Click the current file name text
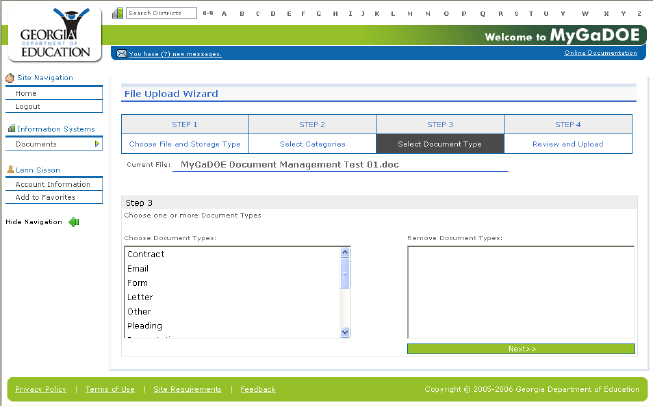653x407 pixels. tap(289, 165)
